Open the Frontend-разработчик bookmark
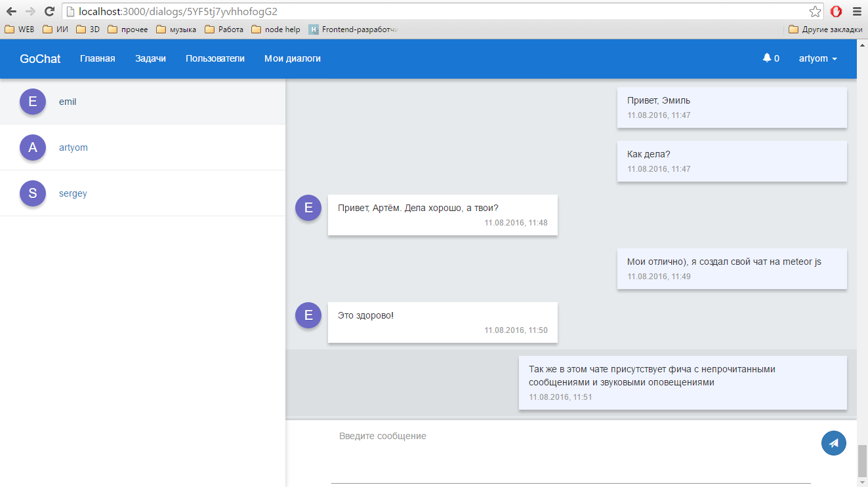Viewport: 868px width, 487px height. coord(354,29)
